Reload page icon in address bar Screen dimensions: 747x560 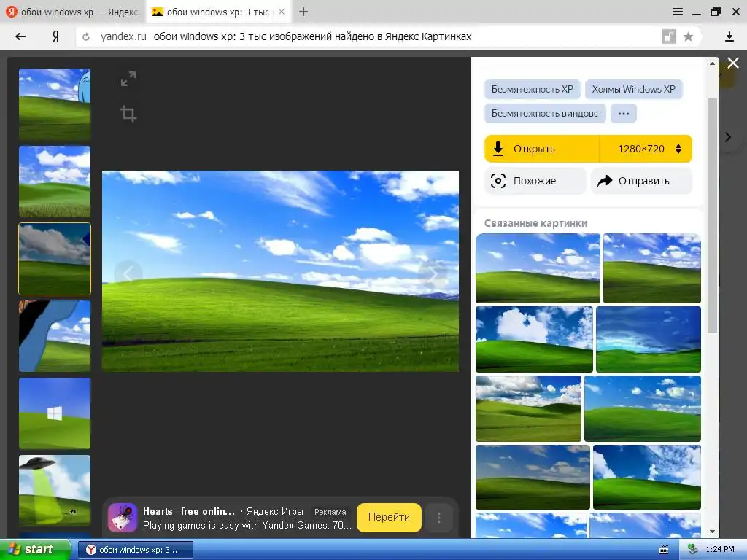86,36
